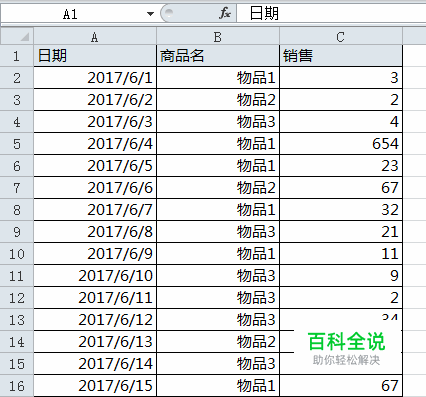
Task: Select date cell 2017/6/7
Action: coord(95,210)
